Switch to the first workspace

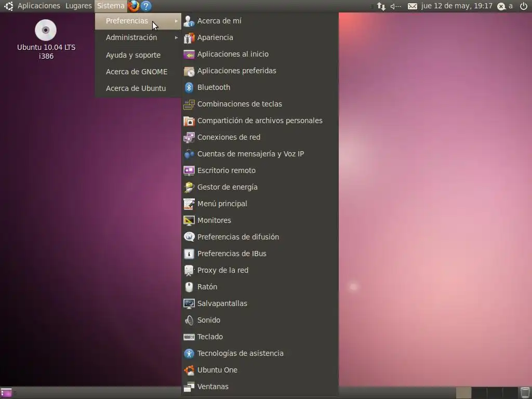pos(463,393)
